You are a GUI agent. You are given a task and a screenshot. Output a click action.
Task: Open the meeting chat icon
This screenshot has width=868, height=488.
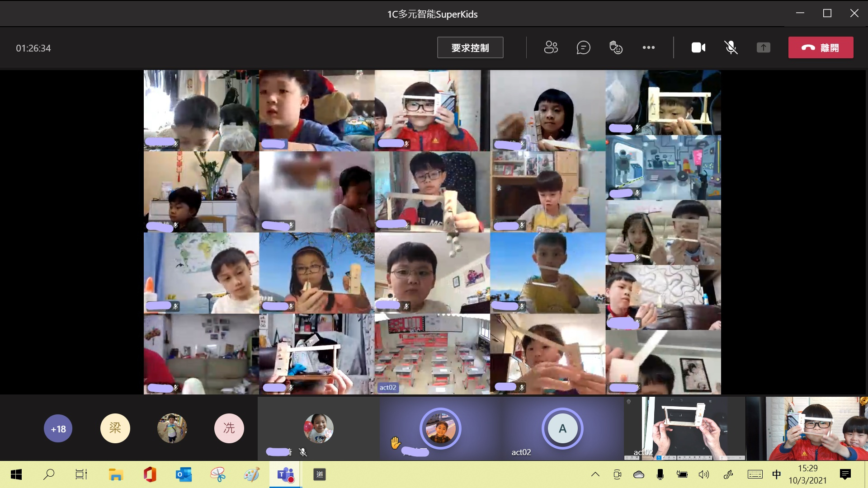583,47
